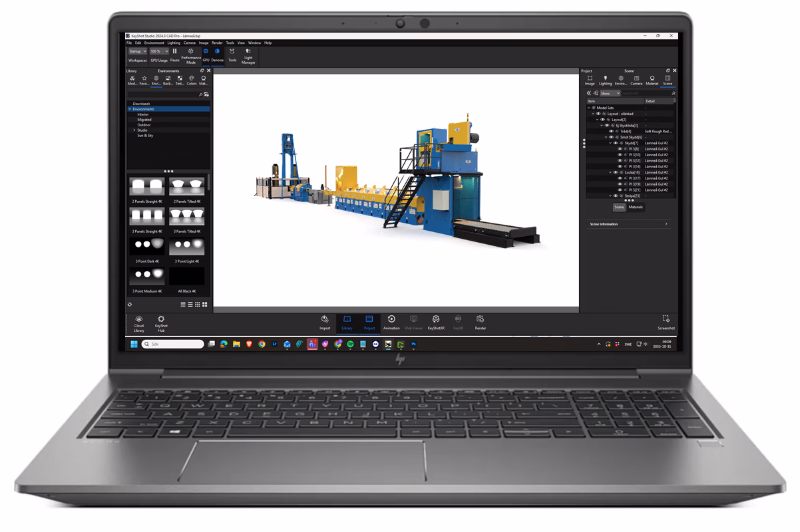Open the Cloud Library
800x532 pixels.
tap(138, 323)
